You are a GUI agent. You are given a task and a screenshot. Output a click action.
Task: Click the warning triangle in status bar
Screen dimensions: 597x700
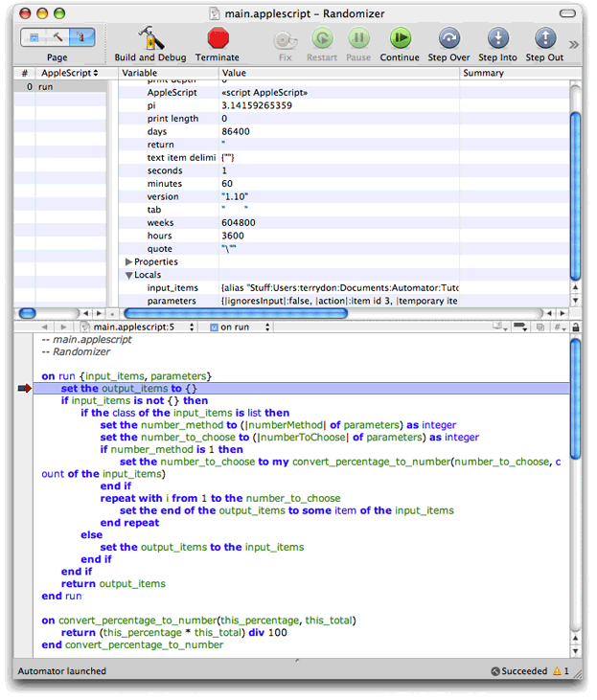click(x=558, y=671)
